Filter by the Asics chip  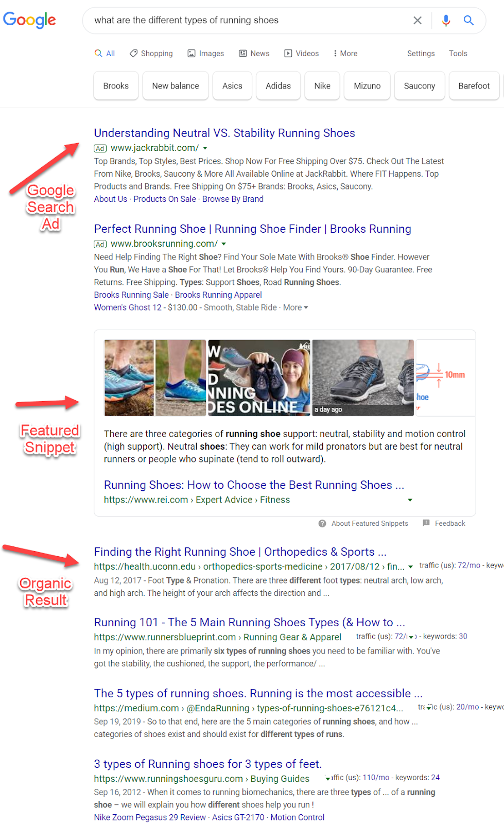[x=232, y=85]
